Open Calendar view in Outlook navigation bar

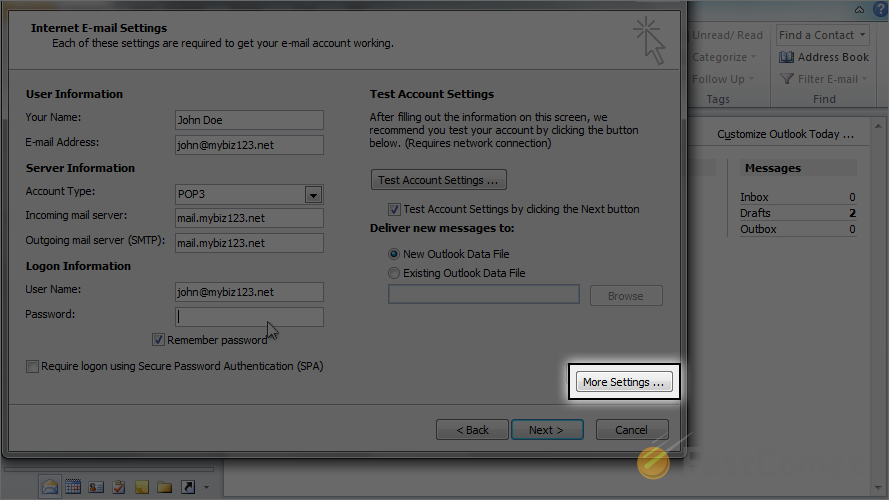click(73, 486)
